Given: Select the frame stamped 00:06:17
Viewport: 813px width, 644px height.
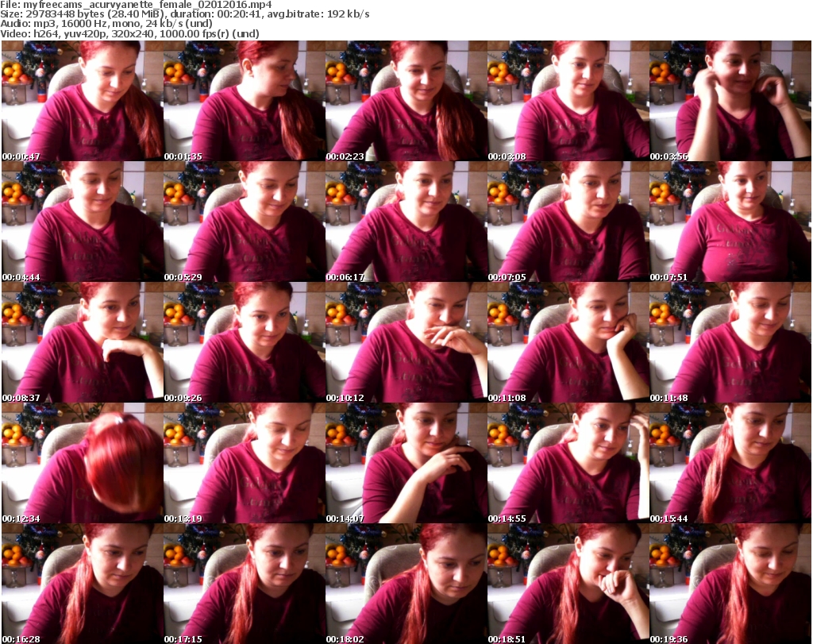Looking at the screenshot, I should 406,222.
